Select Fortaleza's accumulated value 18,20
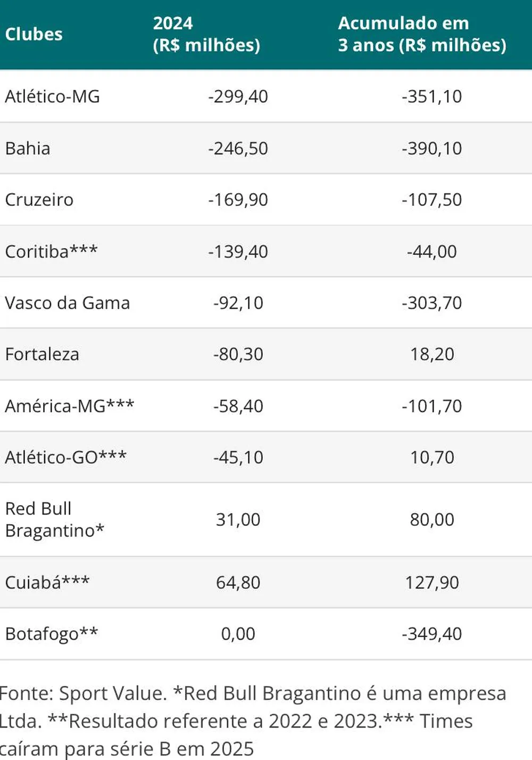Screen dimensions: 532x760 coord(431,354)
